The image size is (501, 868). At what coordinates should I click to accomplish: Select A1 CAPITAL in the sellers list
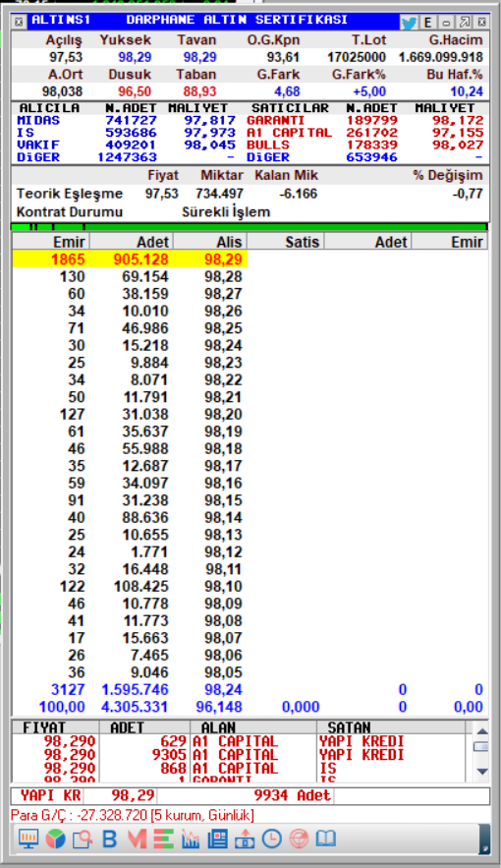pyautogui.click(x=289, y=133)
